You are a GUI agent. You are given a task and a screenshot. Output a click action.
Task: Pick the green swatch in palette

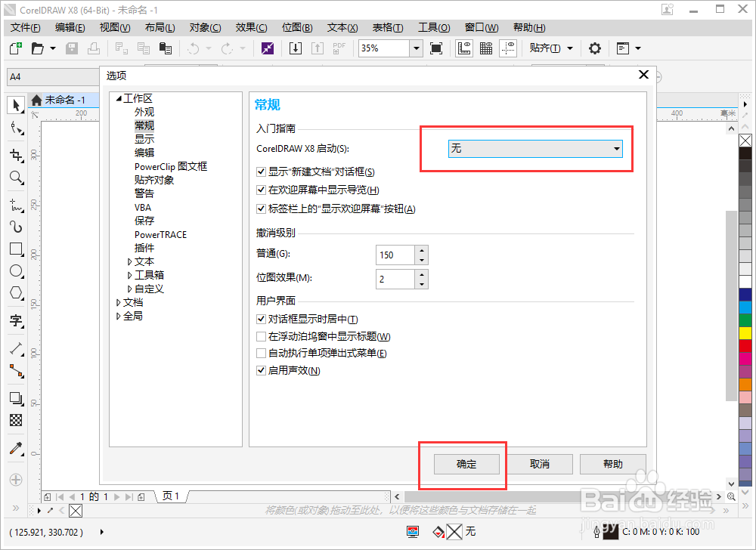tap(745, 320)
